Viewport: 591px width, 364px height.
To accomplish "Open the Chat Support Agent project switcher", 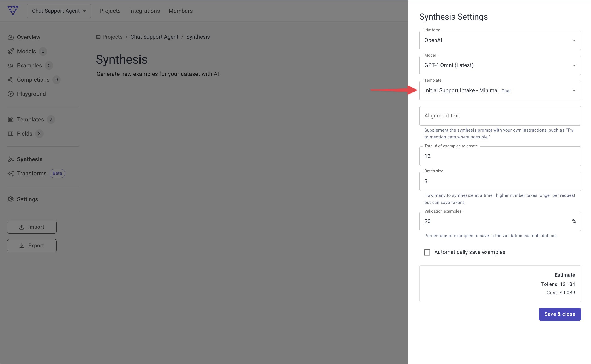I will tap(59, 11).
